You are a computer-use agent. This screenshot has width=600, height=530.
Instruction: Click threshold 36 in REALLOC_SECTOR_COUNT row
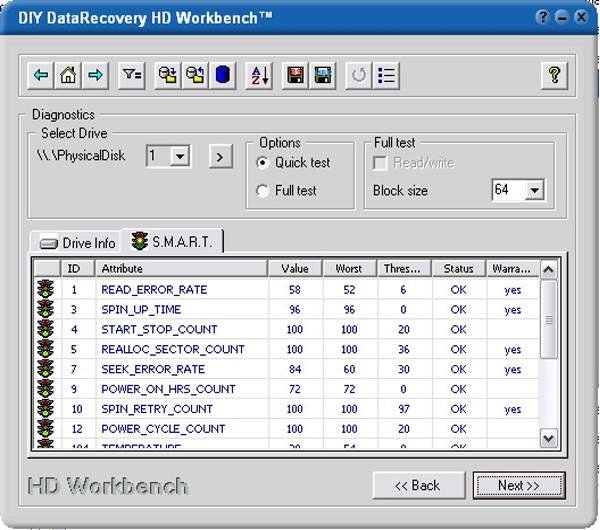(x=404, y=349)
